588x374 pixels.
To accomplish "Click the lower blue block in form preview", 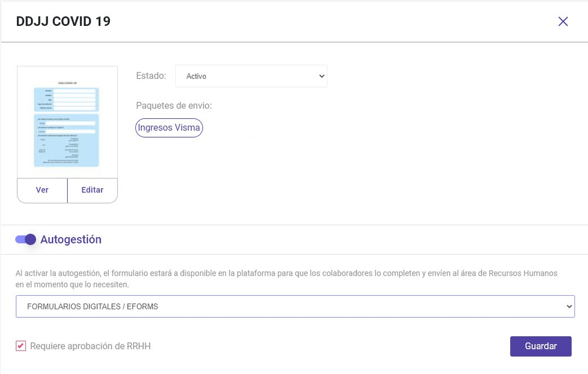I will coord(67,141).
